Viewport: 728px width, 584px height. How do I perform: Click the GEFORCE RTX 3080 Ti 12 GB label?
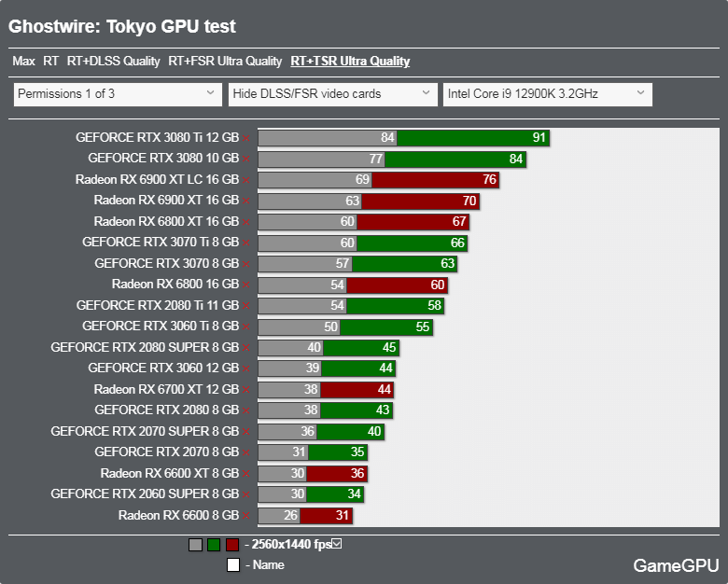[x=158, y=138]
